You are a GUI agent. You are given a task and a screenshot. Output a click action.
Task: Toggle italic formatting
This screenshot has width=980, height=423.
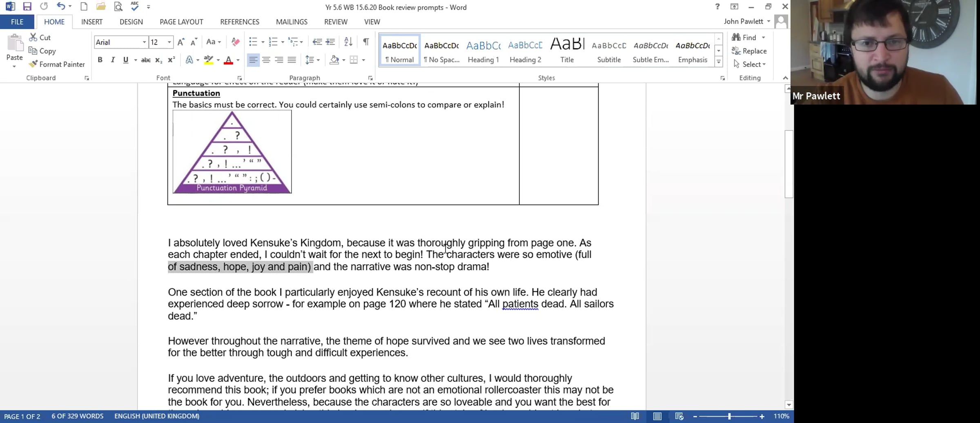coord(113,60)
